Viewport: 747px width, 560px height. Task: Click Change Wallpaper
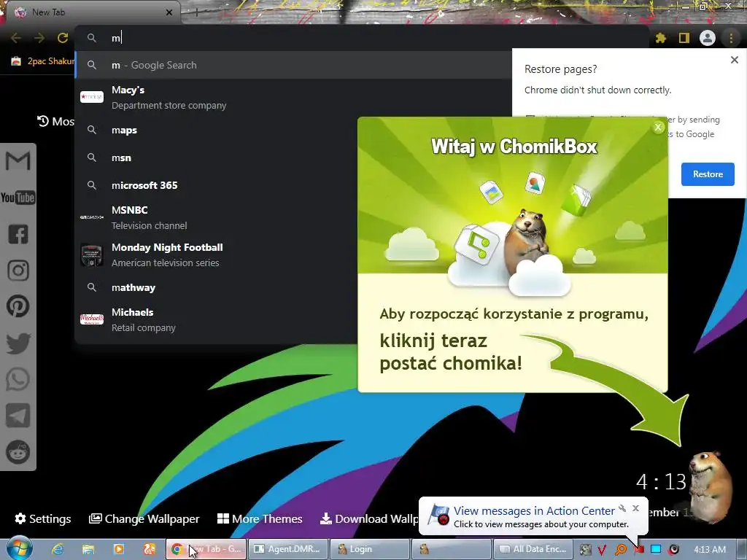coord(144,518)
